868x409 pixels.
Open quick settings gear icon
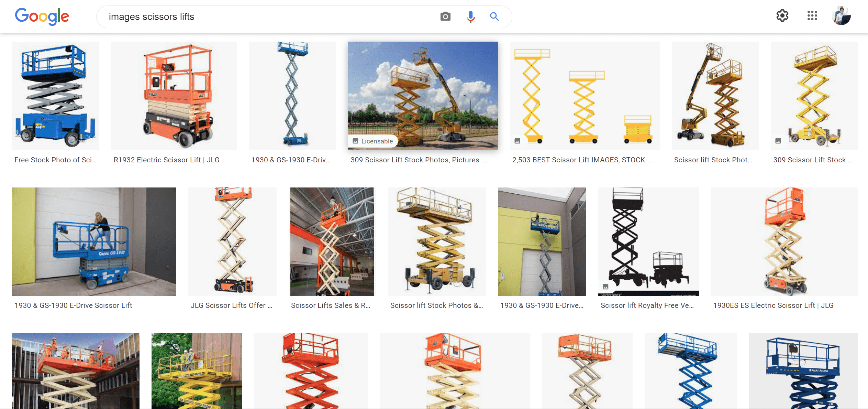pyautogui.click(x=782, y=16)
